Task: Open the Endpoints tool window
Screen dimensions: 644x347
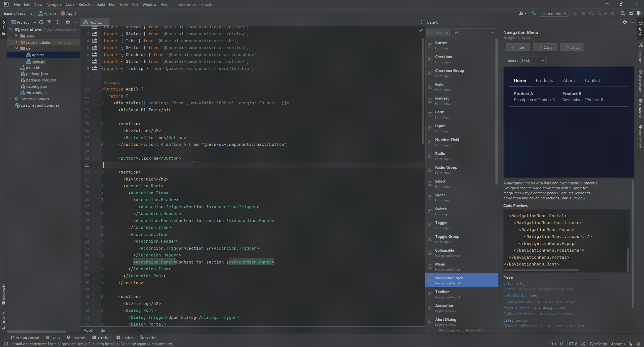Action: pyautogui.click(x=640, y=53)
